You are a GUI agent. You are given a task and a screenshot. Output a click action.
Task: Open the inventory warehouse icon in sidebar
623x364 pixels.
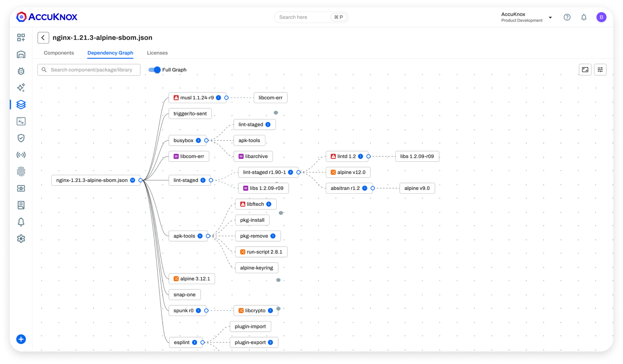21,54
